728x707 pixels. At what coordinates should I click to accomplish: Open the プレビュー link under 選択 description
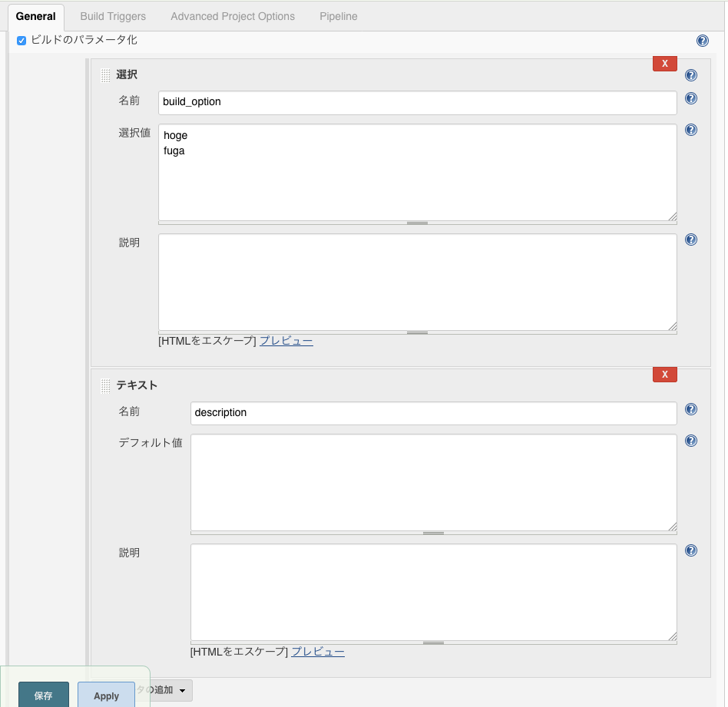click(286, 340)
